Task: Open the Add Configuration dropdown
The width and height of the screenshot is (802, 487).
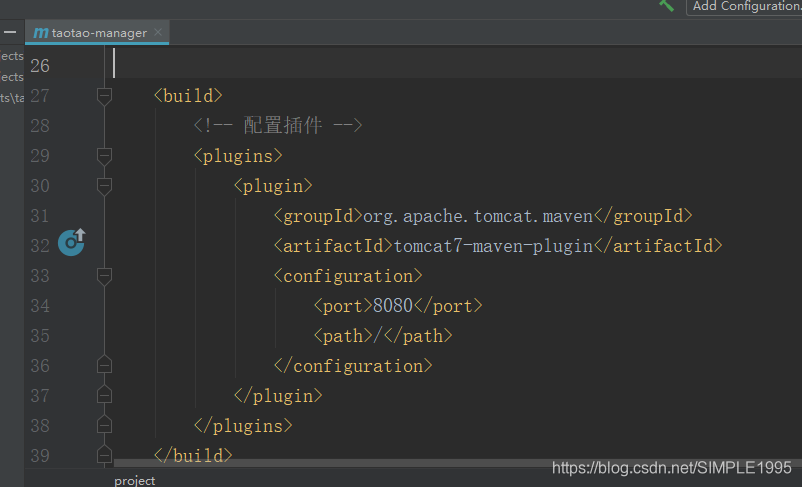Action: point(746,6)
